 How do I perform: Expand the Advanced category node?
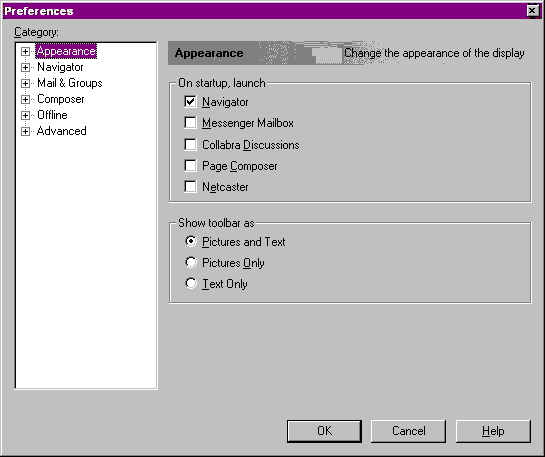(x=25, y=131)
